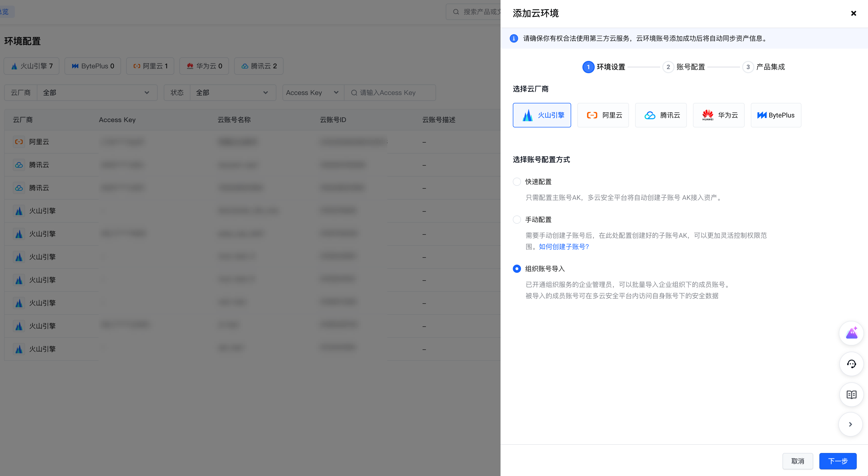Expand the Access Key search type dropdown
Image resolution: width=868 pixels, height=476 pixels.
pyautogui.click(x=312, y=93)
